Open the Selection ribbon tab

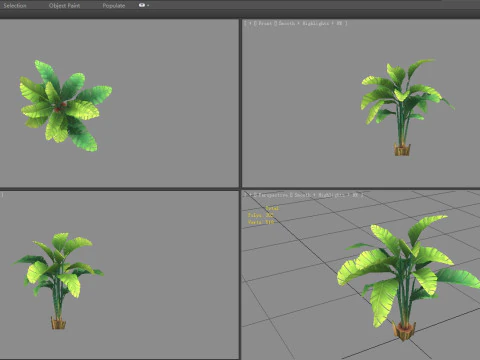coord(15,5)
